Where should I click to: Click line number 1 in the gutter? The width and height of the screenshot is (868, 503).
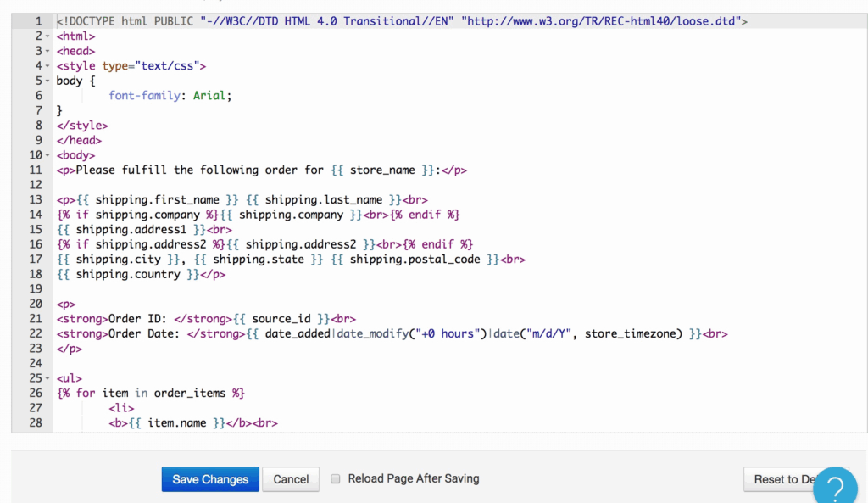click(x=37, y=21)
